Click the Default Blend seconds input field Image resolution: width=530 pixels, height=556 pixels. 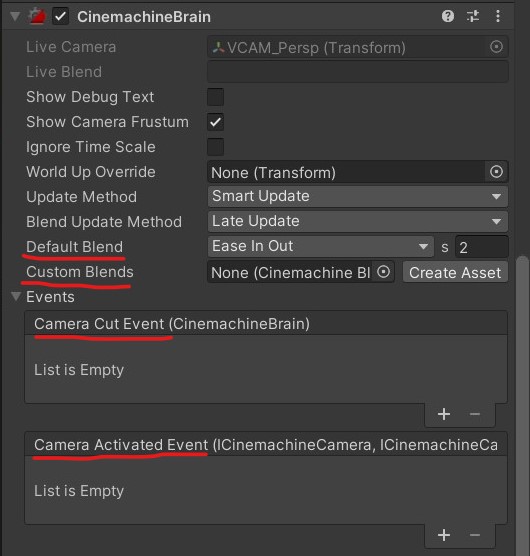click(x=482, y=247)
